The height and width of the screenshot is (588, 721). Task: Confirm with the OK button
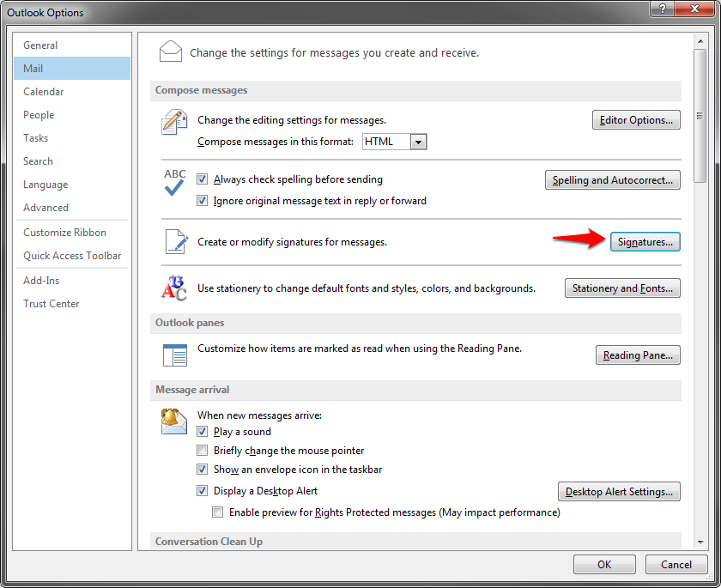click(x=604, y=565)
